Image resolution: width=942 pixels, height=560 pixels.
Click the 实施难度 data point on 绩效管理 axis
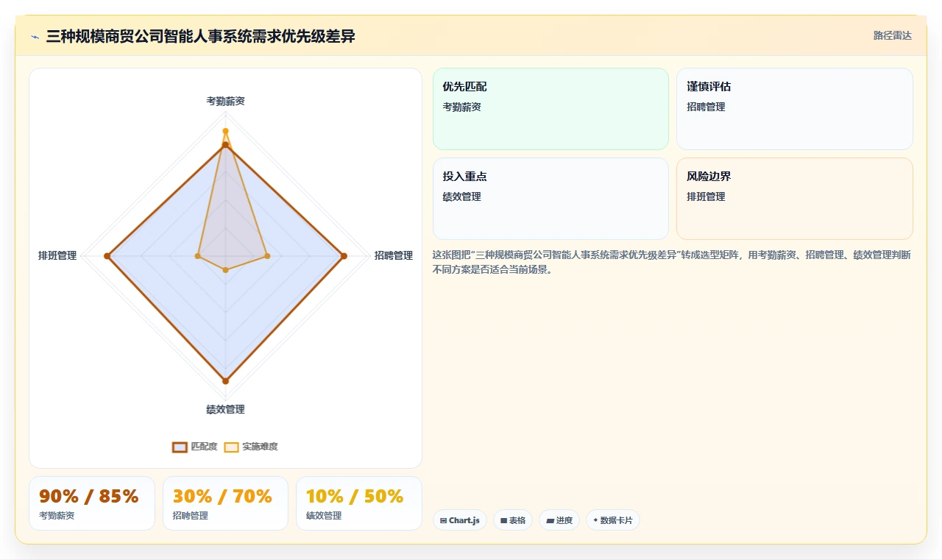coord(225,270)
